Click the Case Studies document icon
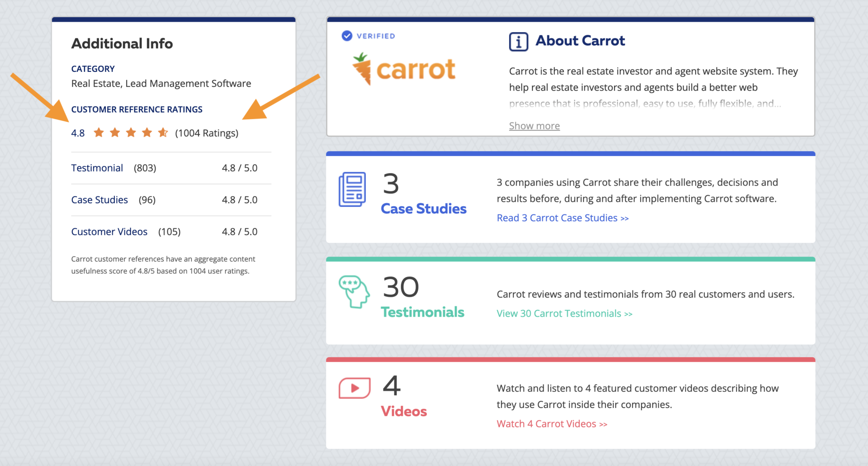 [x=352, y=189]
